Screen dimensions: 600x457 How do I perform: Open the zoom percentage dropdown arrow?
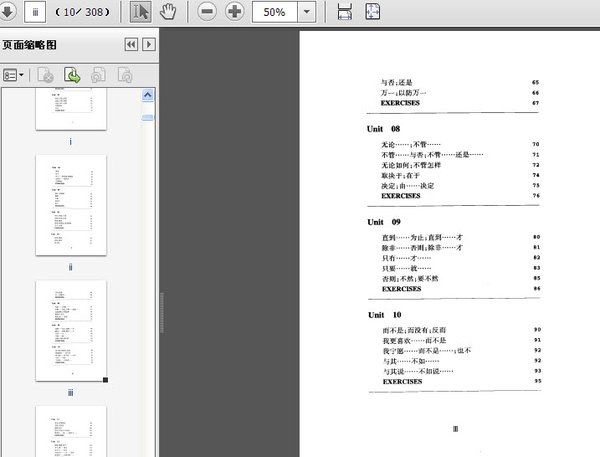(x=306, y=12)
